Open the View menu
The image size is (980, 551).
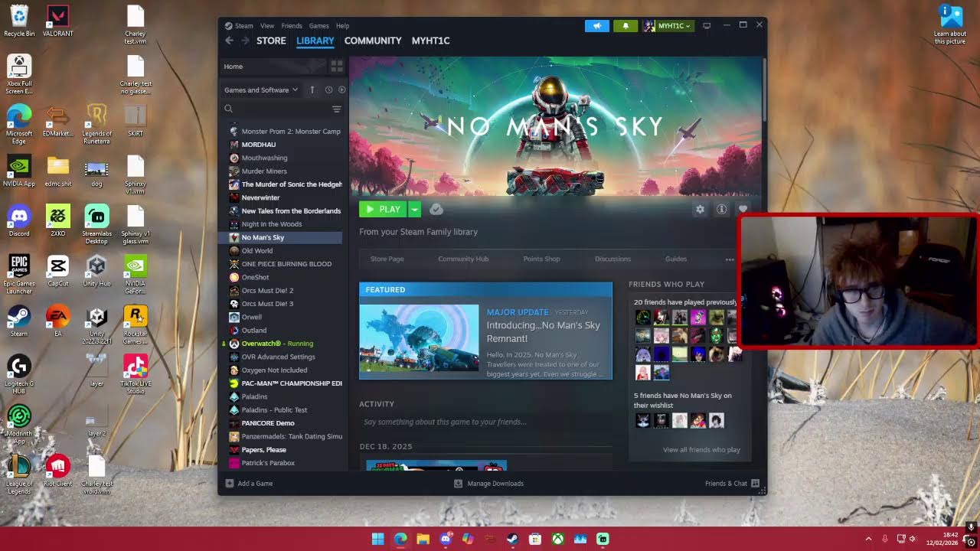coord(267,26)
